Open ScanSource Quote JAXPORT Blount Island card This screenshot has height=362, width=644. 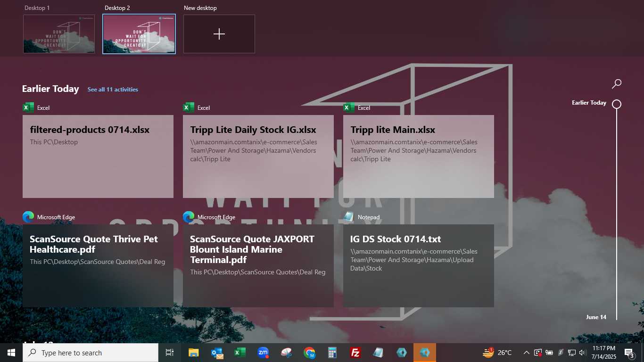258,266
